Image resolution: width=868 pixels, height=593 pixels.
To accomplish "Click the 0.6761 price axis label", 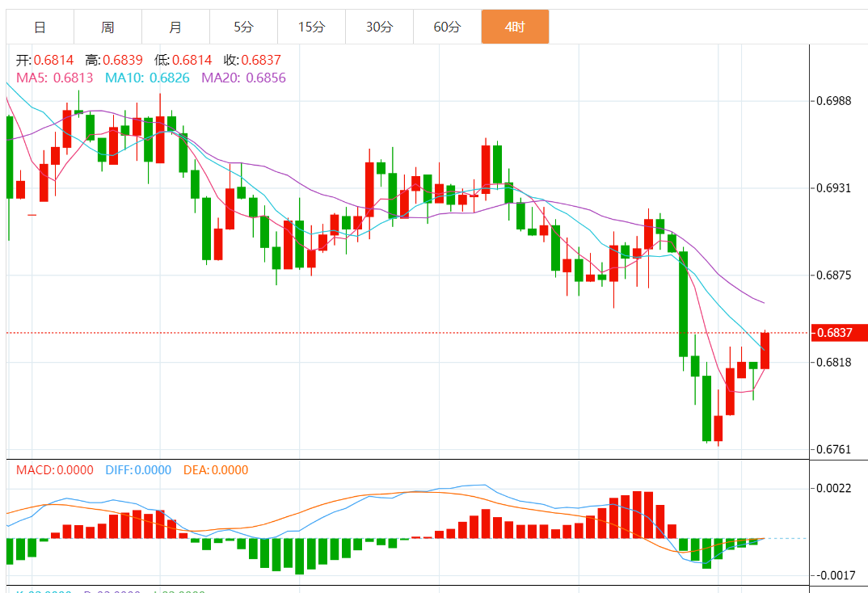I will click(834, 449).
